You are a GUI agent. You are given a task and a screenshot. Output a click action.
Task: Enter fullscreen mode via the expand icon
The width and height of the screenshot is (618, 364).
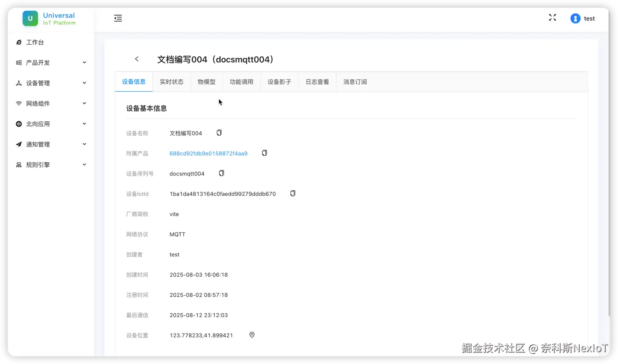coord(552,17)
